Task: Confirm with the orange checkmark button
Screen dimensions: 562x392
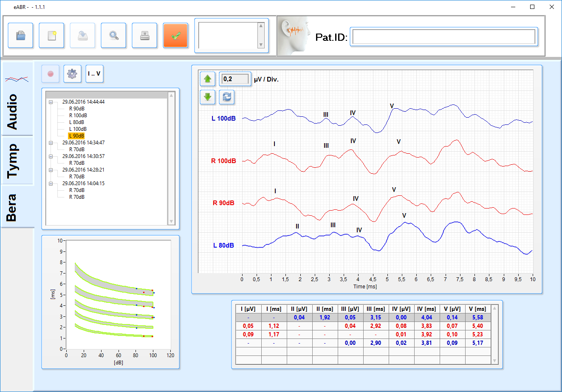Action: (175, 35)
